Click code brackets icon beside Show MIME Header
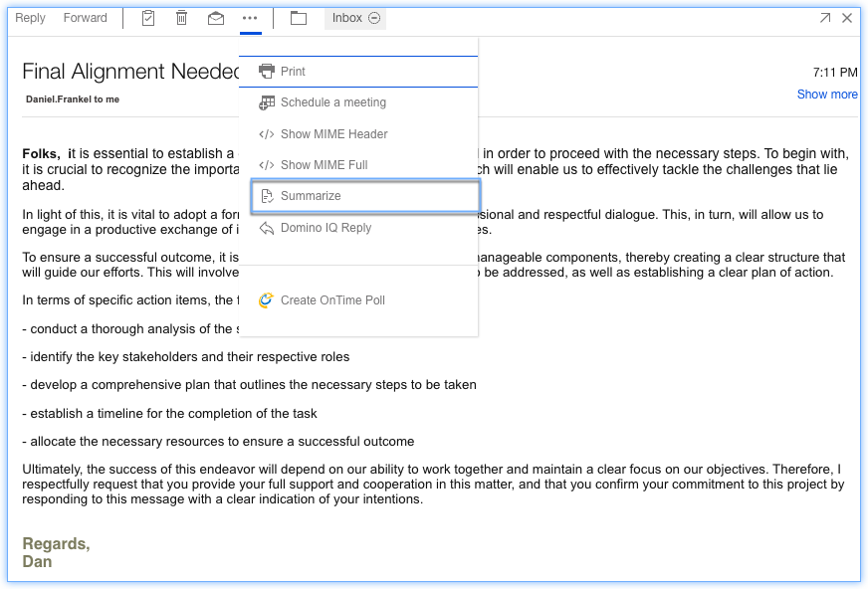 click(266, 134)
